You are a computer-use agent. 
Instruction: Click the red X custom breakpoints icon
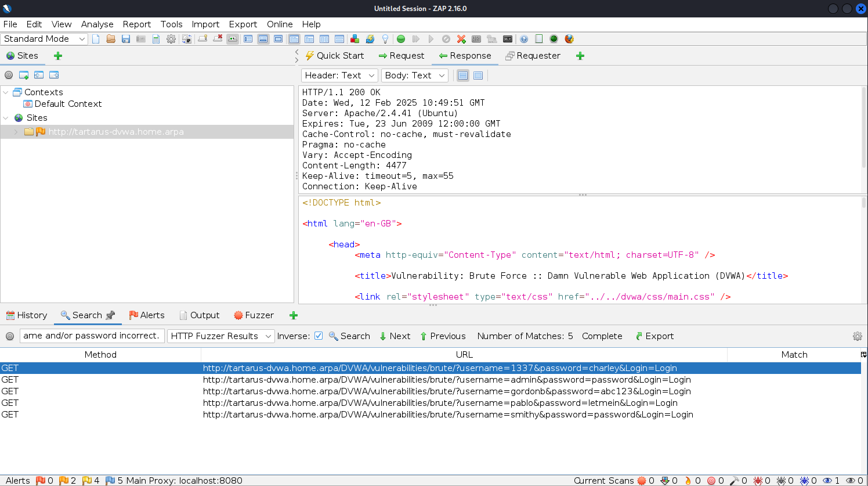pyautogui.click(x=461, y=39)
